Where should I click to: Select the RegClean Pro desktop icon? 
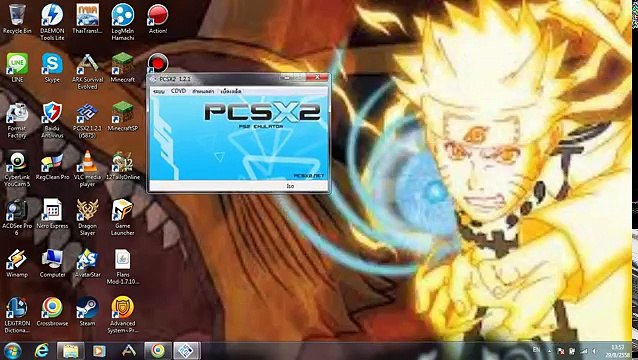coord(52,166)
